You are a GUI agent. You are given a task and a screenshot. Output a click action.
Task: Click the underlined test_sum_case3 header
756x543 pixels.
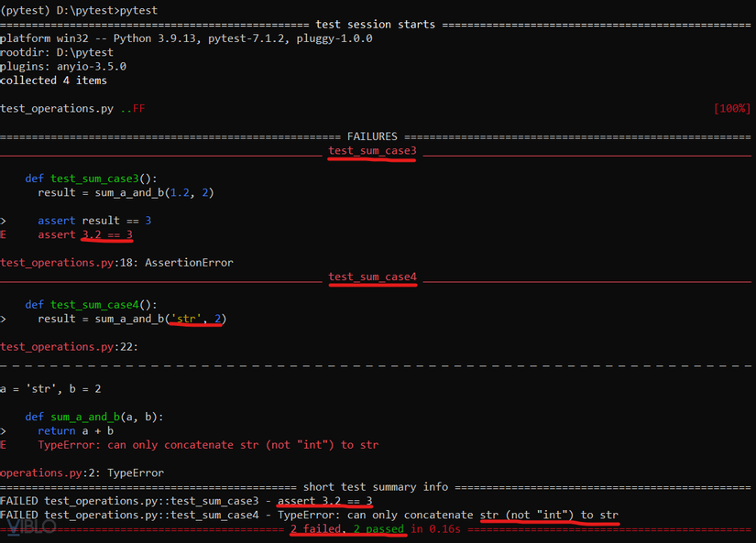tap(371, 151)
